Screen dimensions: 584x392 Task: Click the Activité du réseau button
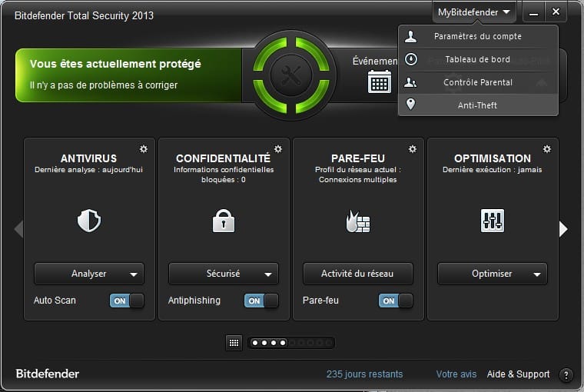click(357, 274)
